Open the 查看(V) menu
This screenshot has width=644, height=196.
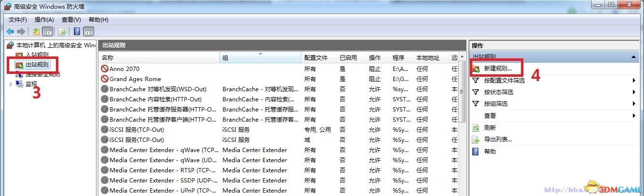[71, 19]
